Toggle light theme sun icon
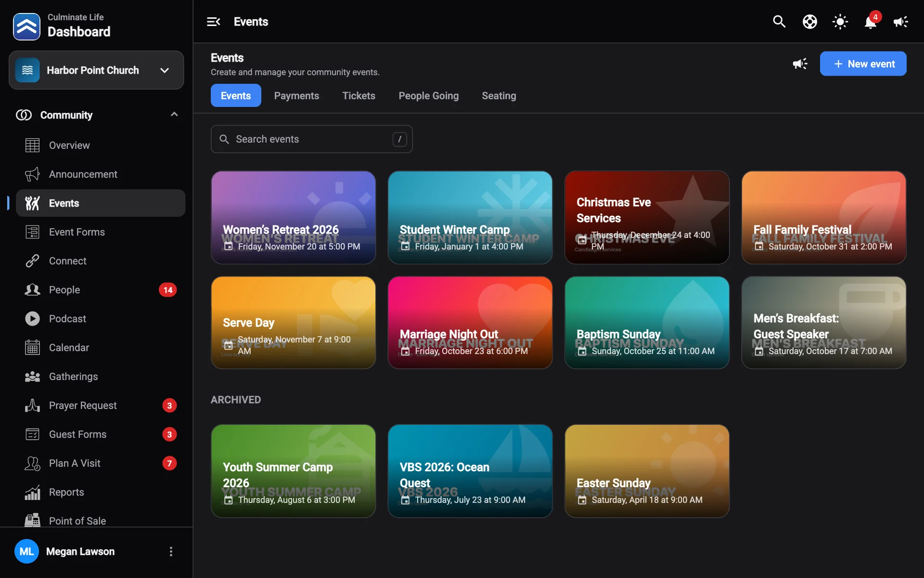The image size is (924, 578). [840, 22]
